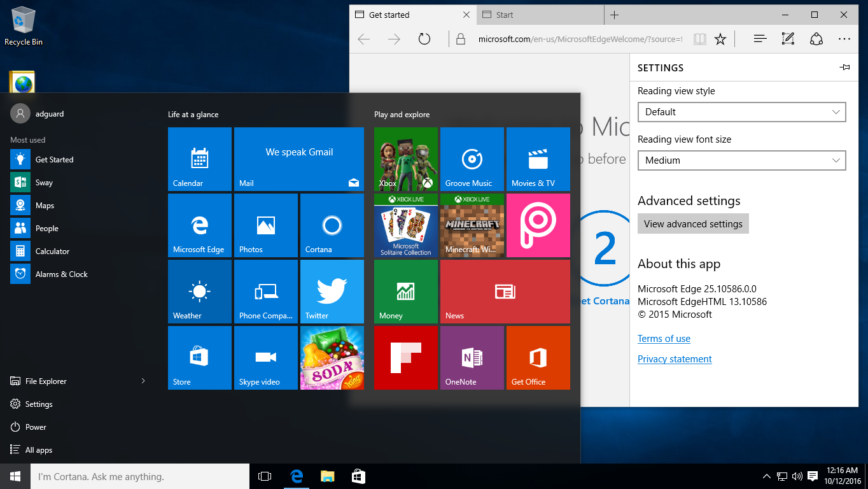The image size is (868, 489).
Task: Pin the Settings pane
Action: tap(845, 67)
